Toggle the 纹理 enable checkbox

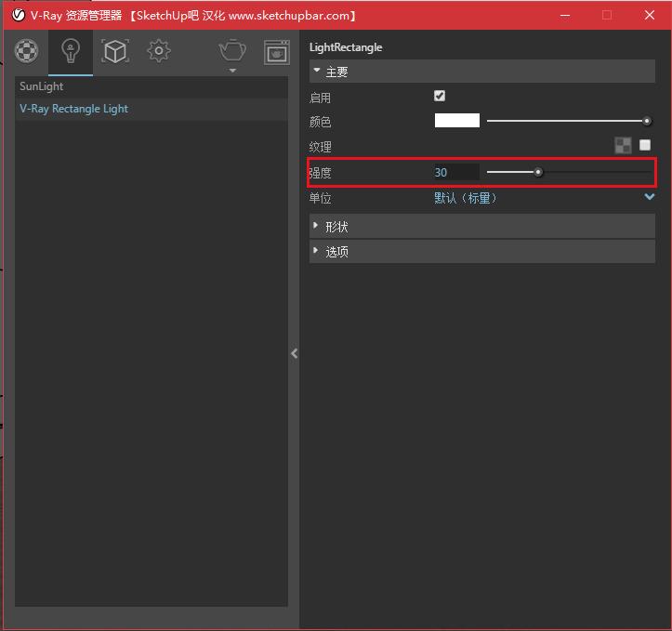pos(645,145)
